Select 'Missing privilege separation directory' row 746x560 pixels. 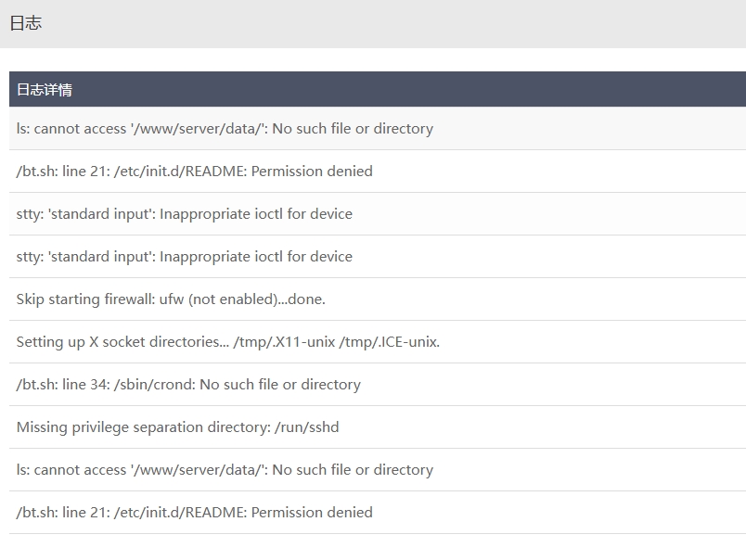pyautogui.click(x=378, y=426)
